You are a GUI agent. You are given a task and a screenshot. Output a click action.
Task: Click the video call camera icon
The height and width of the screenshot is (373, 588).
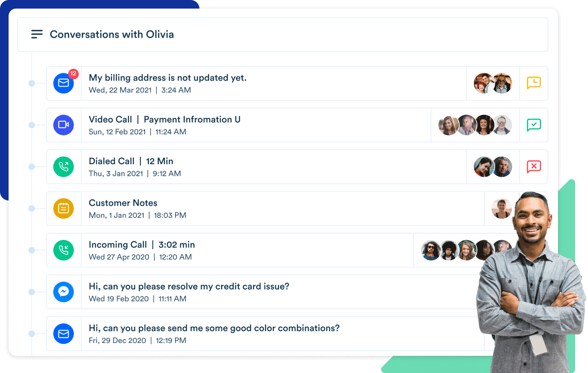(x=64, y=125)
